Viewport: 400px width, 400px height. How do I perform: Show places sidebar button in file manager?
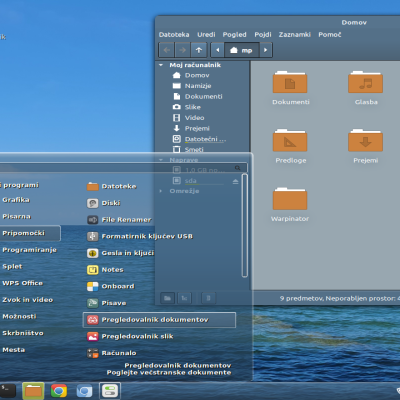(167, 298)
